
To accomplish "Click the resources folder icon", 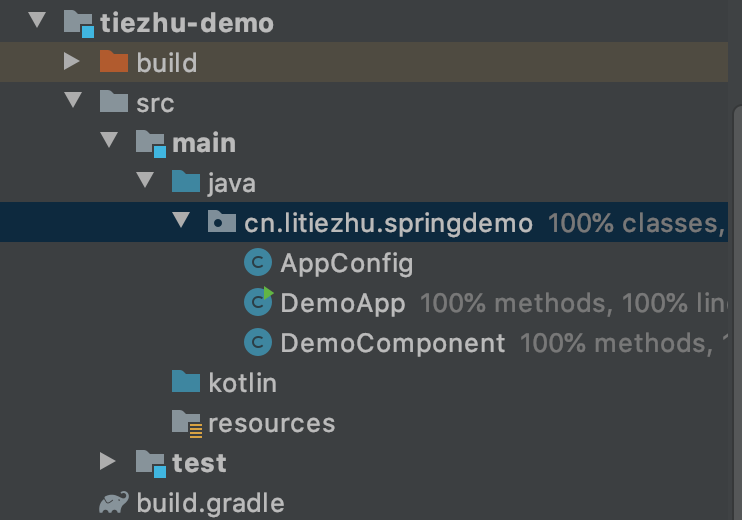I will click(x=186, y=423).
